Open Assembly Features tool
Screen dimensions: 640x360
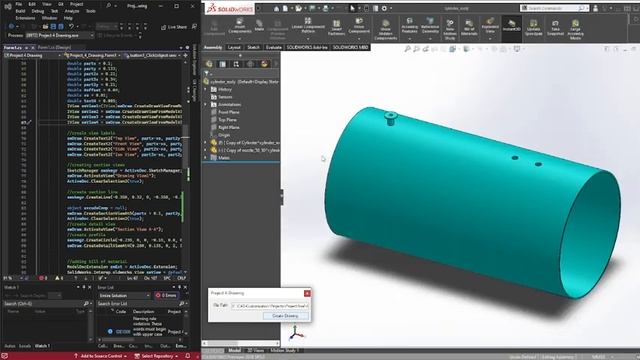[x=409, y=25]
